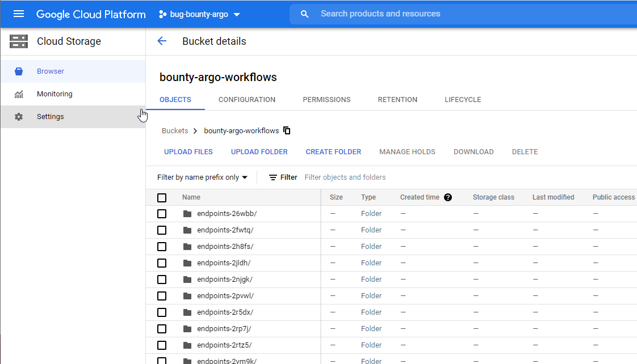Screen dimensions: 637x364
Task: Switch to the Objects tab
Action: coord(175,100)
